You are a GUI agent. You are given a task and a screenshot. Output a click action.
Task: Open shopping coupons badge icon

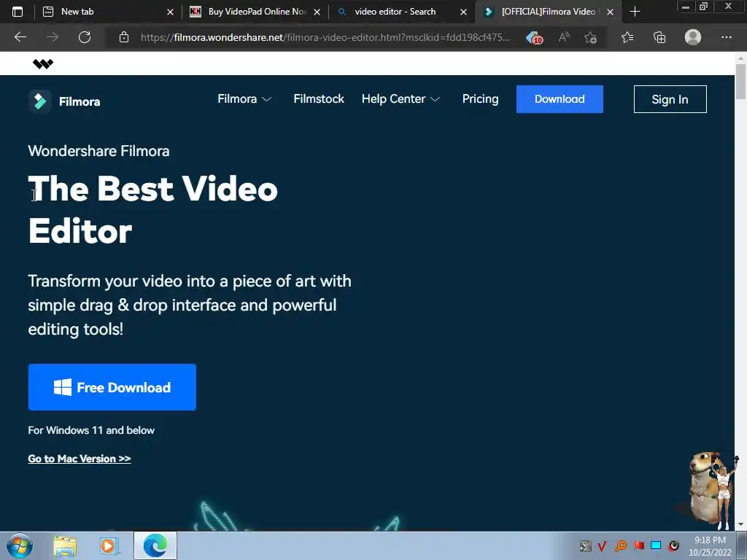pos(534,38)
